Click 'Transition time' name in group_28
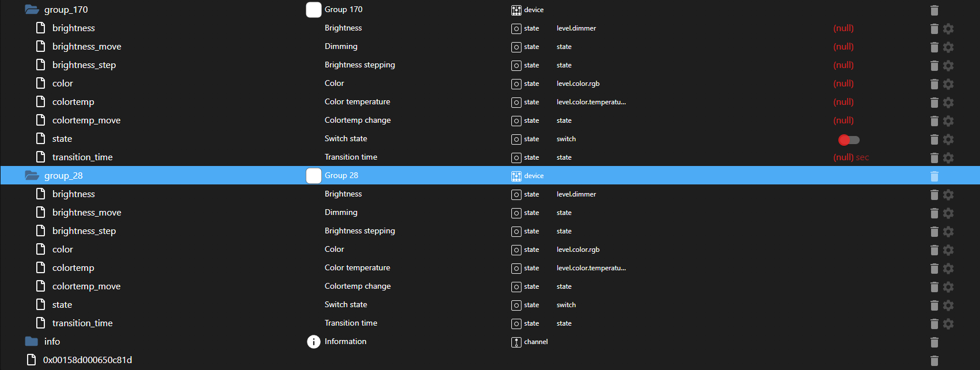Viewport: 980px width, 370px height. click(351, 323)
